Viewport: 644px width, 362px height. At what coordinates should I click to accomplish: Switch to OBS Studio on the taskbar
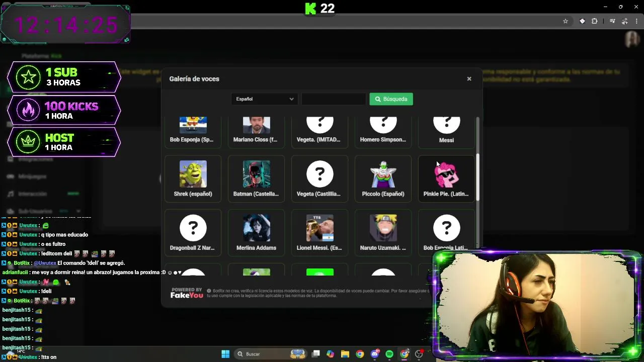point(419,354)
